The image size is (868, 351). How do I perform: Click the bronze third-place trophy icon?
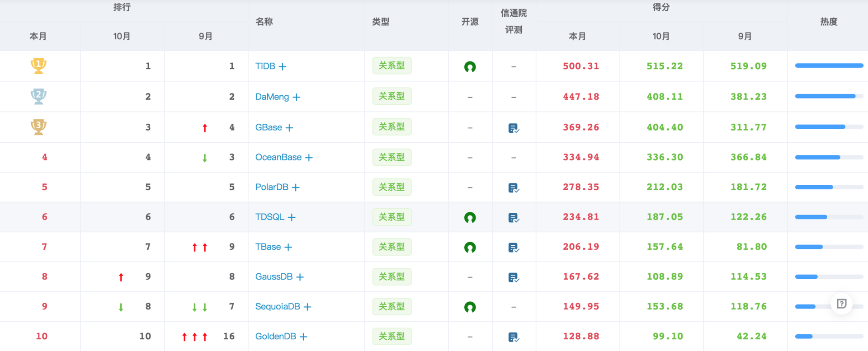tap(38, 127)
